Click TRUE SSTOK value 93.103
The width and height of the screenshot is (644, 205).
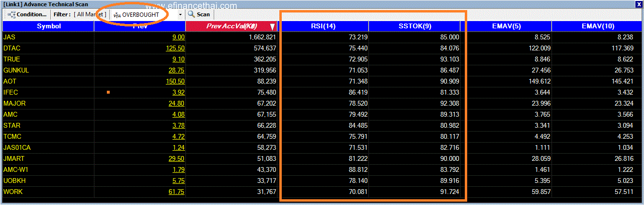pyautogui.click(x=449, y=59)
